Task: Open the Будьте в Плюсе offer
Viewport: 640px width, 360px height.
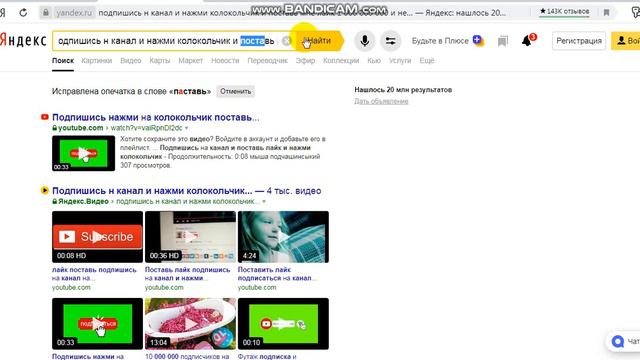Action: pyautogui.click(x=447, y=41)
